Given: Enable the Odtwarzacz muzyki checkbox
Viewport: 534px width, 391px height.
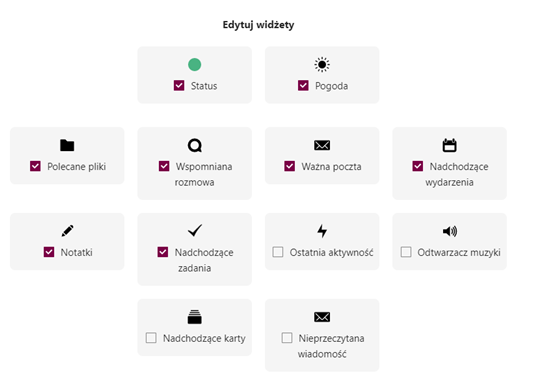Looking at the screenshot, I should coord(406,252).
